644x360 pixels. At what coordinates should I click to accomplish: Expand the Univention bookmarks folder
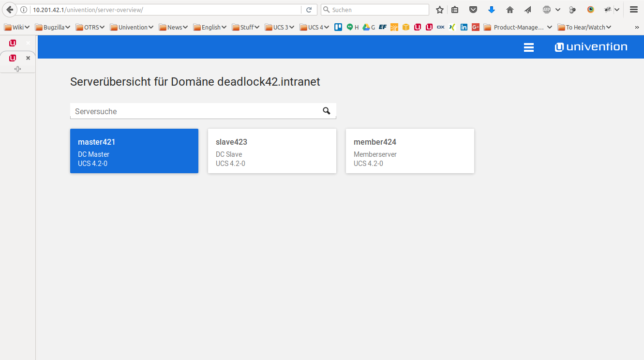pyautogui.click(x=131, y=27)
